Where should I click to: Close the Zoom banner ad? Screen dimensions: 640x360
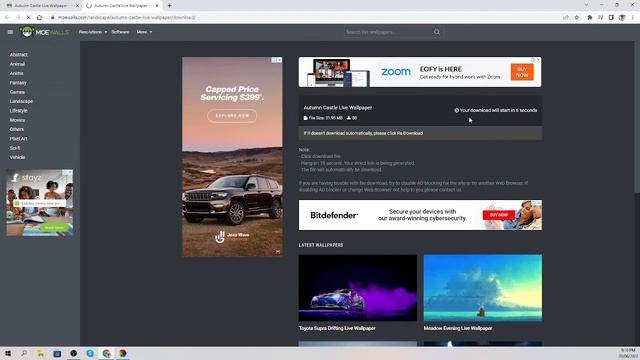tap(538, 60)
